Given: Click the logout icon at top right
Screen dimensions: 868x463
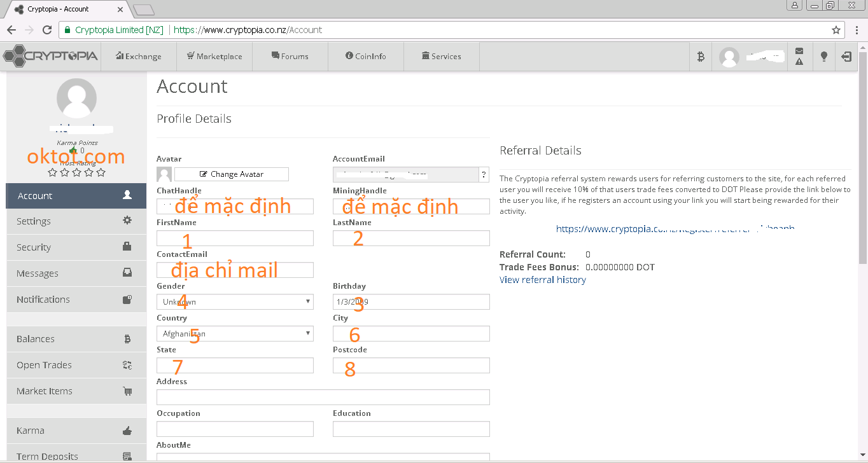Looking at the screenshot, I should point(846,57).
